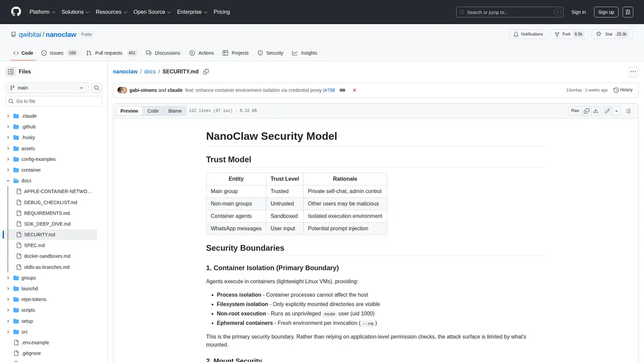Copy the raw file contents
644x362 pixels.
pyautogui.click(x=587, y=111)
